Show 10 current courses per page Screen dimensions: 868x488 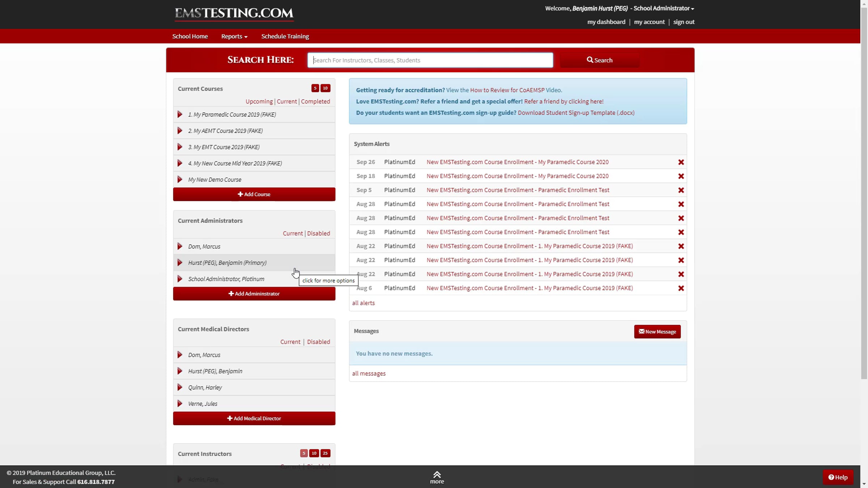point(325,88)
